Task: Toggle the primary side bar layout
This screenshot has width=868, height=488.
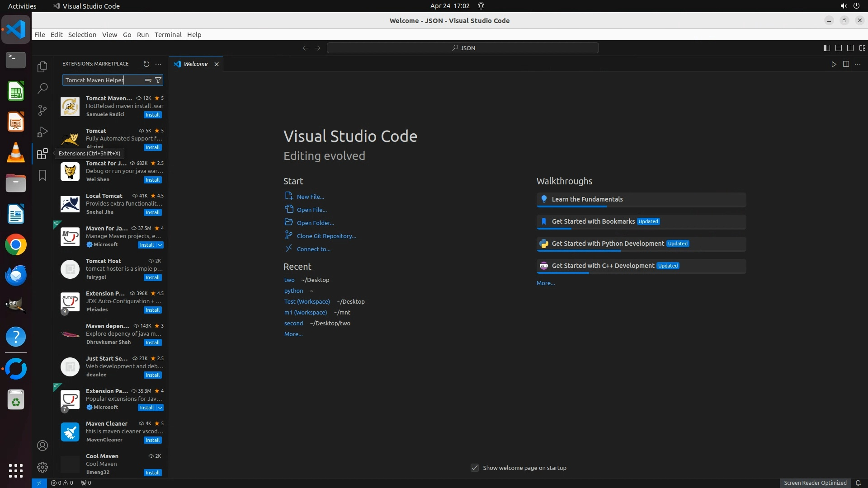Action: tap(826, 48)
